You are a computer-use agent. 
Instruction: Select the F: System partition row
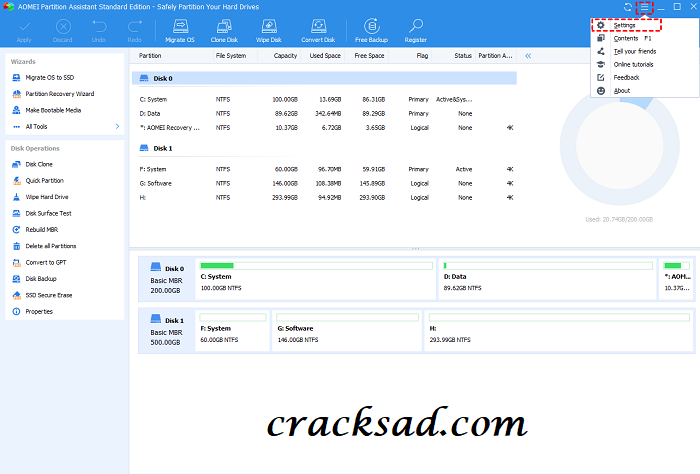click(325, 169)
